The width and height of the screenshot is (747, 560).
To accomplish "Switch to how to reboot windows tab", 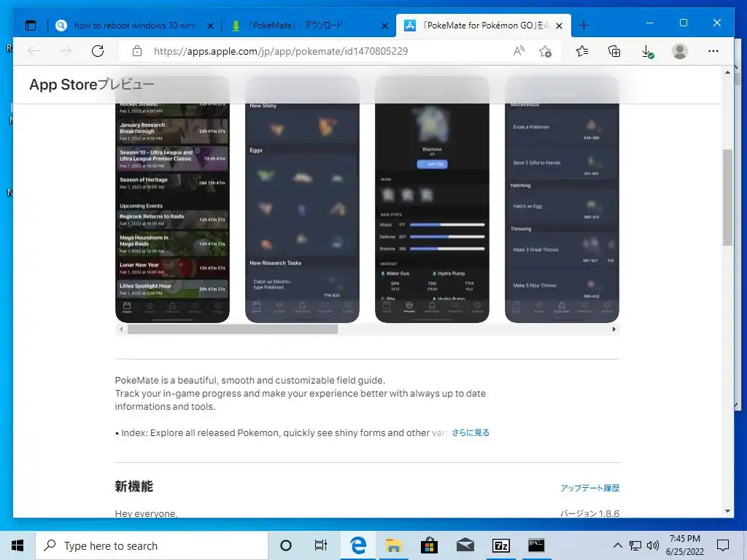I will (x=133, y=26).
